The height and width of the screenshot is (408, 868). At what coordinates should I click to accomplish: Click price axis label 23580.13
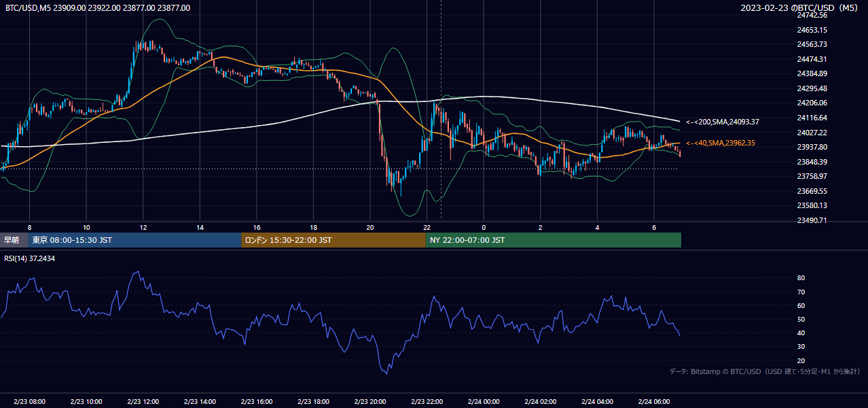click(812, 205)
